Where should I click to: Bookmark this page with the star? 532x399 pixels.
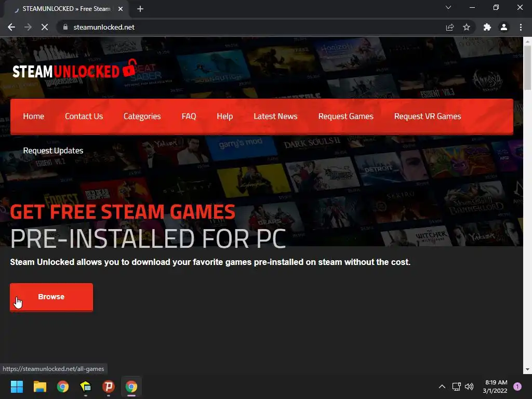coord(467,27)
